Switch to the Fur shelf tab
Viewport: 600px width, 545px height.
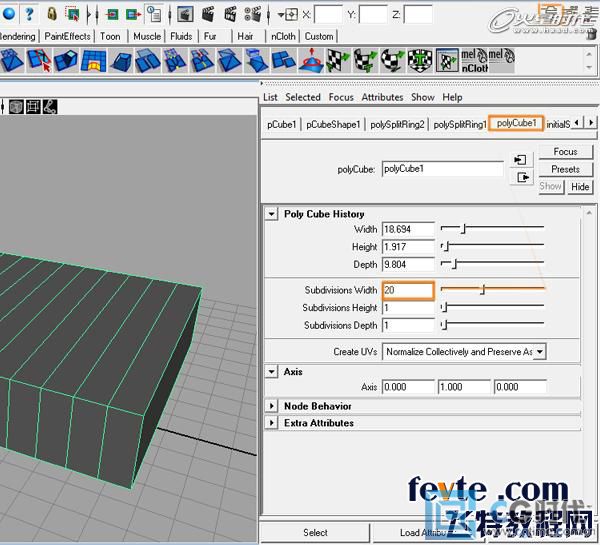coord(210,36)
